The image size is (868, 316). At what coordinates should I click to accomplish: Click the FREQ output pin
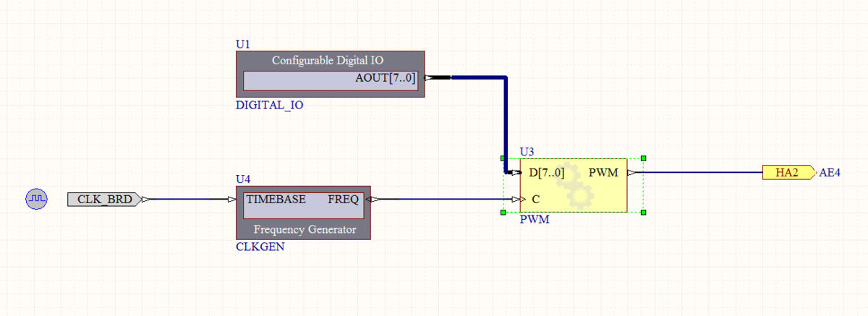point(344,199)
